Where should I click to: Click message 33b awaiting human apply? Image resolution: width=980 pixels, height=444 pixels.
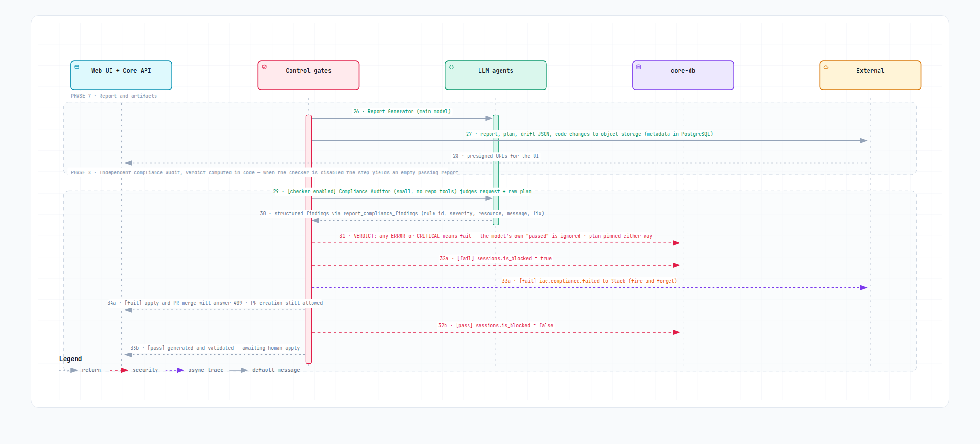(x=215, y=348)
